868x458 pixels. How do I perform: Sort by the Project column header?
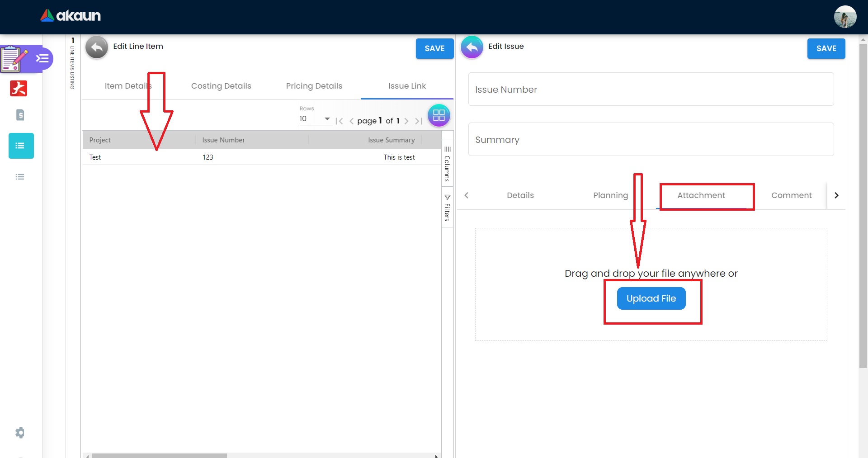pos(100,140)
